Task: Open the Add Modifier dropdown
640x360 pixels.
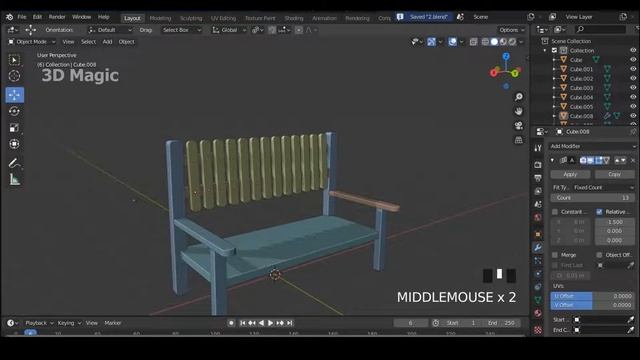Action: point(593,146)
